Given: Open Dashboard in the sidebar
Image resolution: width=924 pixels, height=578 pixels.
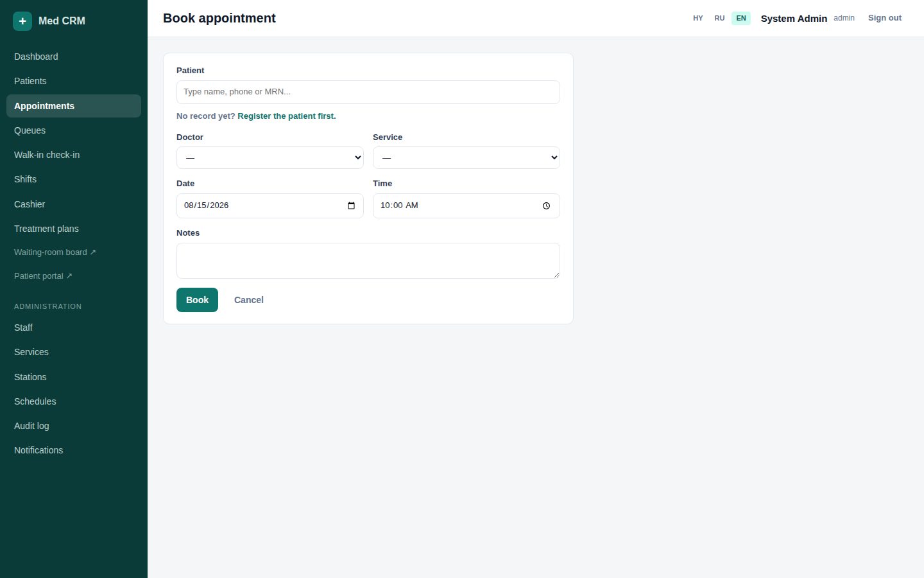Looking at the screenshot, I should coord(74,57).
